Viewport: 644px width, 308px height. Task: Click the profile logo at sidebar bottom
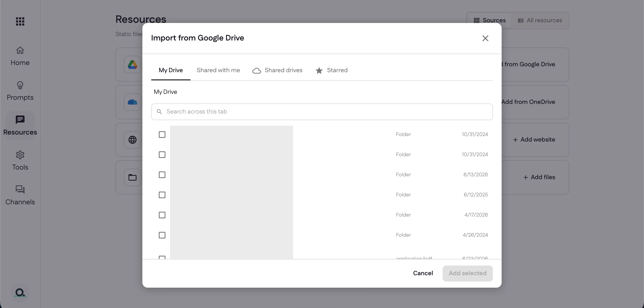click(20, 292)
